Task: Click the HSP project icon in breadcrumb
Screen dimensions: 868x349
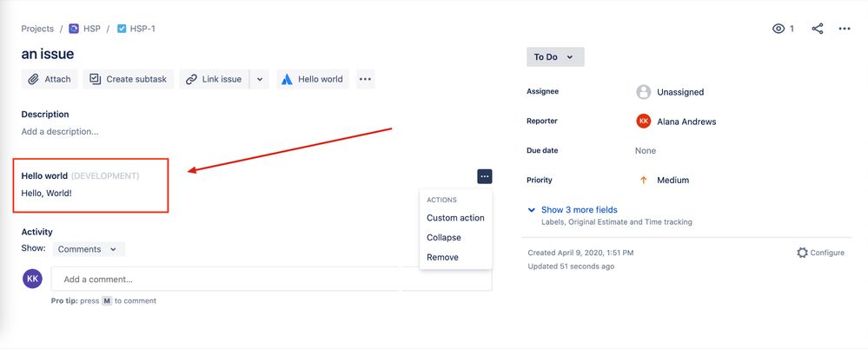Action: 74,29
